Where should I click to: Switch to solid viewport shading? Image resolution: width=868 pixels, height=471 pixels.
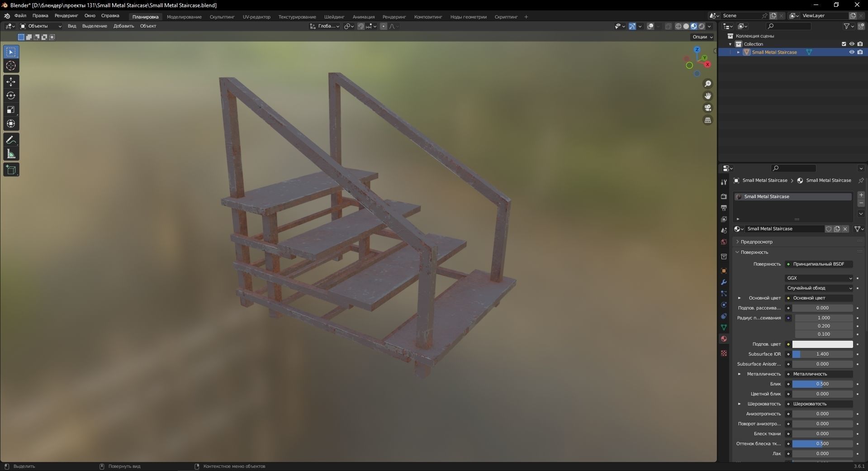(686, 26)
